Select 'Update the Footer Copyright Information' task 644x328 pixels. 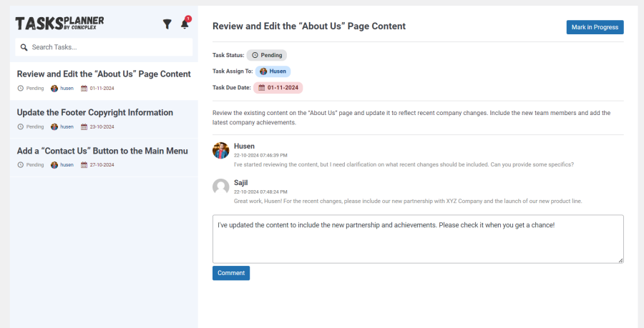pos(104,119)
